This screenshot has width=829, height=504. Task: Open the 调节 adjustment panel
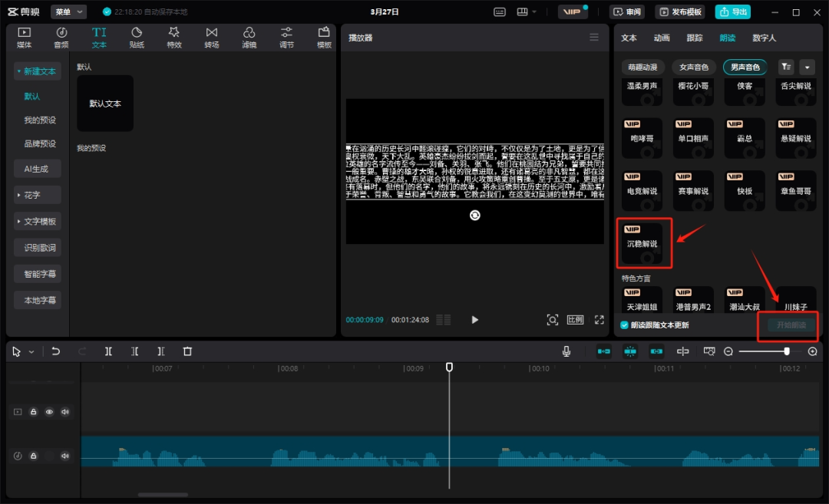[x=286, y=38]
